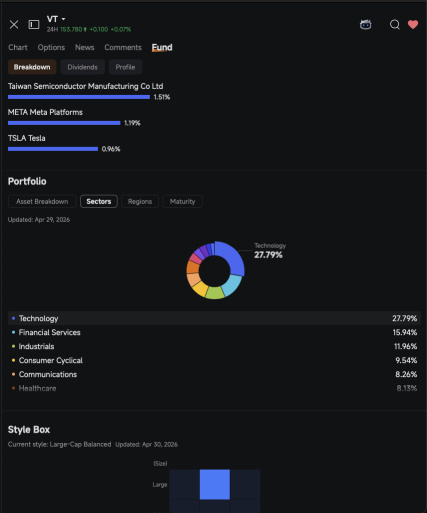Open the search magnifier icon
This screenshot has height=513, width=427.
pyautogui.click(x=395, y=24)
